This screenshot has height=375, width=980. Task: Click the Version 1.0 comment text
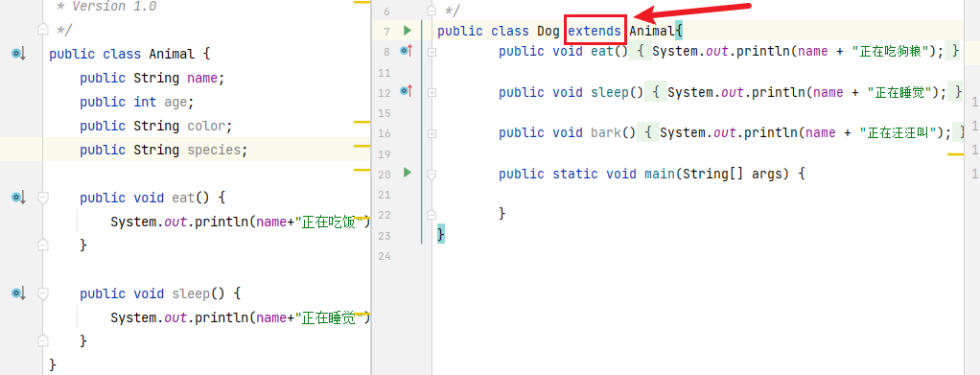pyautogui.click(x=114, y=7)
